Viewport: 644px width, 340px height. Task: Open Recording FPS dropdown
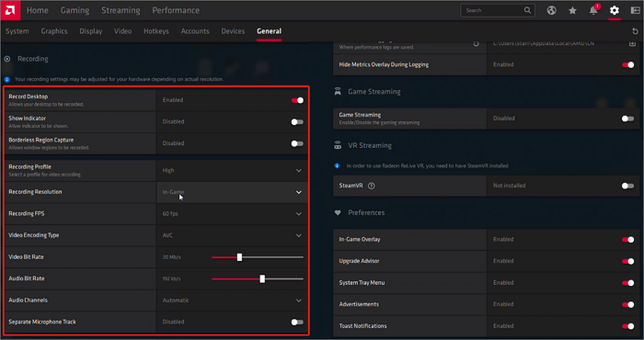pos(232,214)
